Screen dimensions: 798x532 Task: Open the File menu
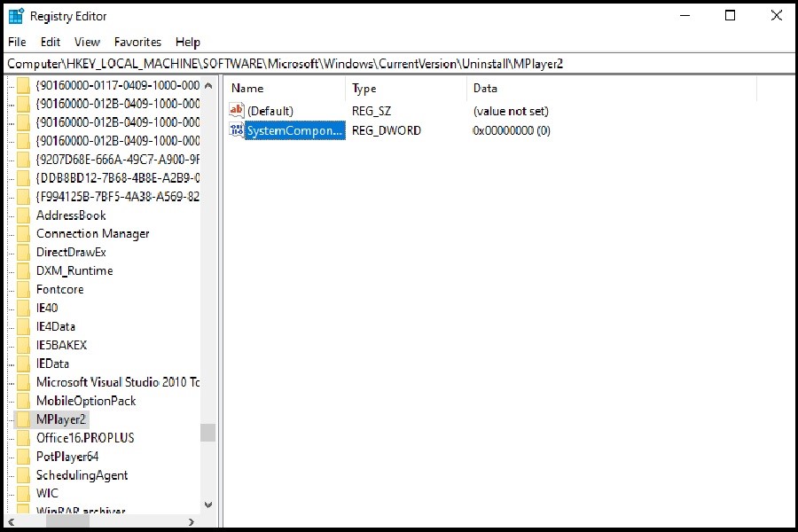[x=17, y=42]
